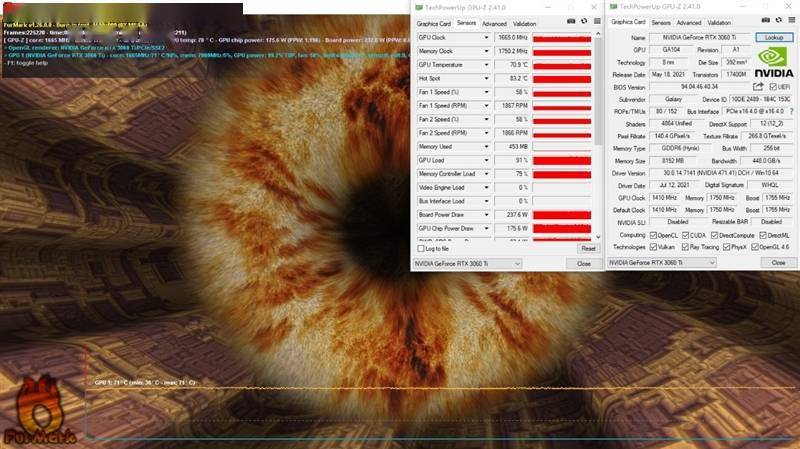Screen dimensions: 800x449
Task: Click the GPU name field
Action: (700, 37)
